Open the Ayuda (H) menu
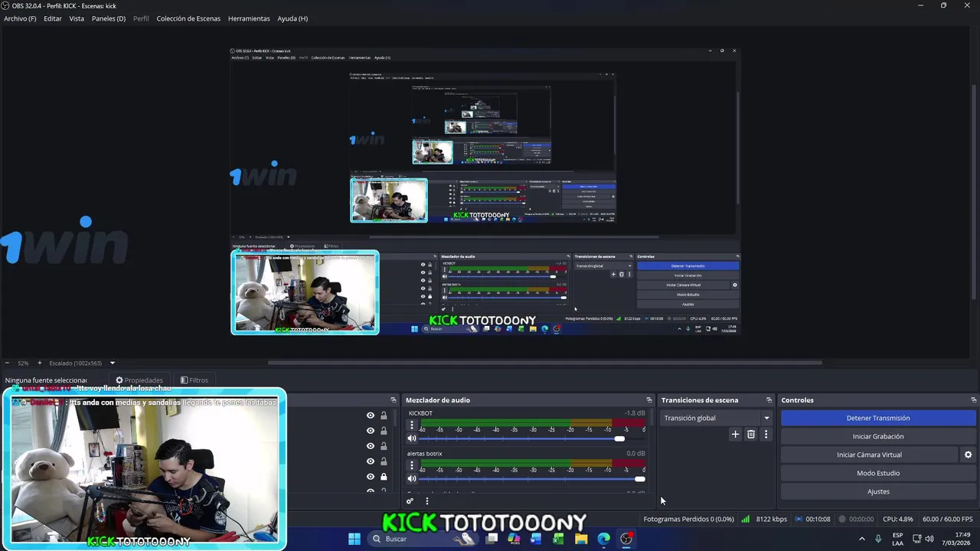The image size is (980, 551). click(x=292, y=18)
